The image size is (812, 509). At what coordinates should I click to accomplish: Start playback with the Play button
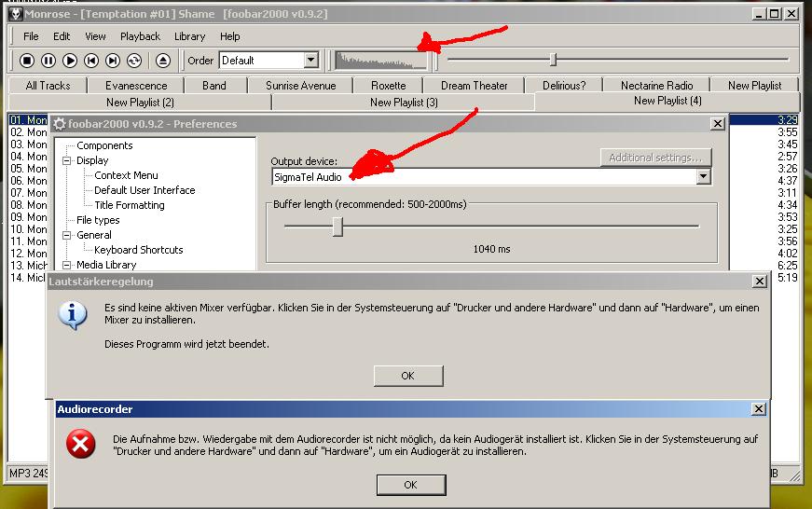point(70,61)
